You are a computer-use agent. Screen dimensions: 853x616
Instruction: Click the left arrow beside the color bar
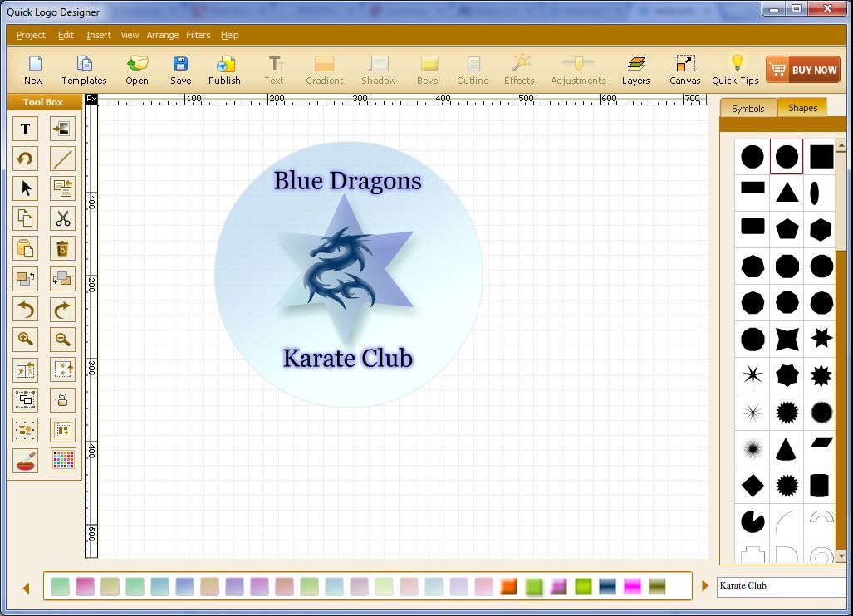point(26,586)
